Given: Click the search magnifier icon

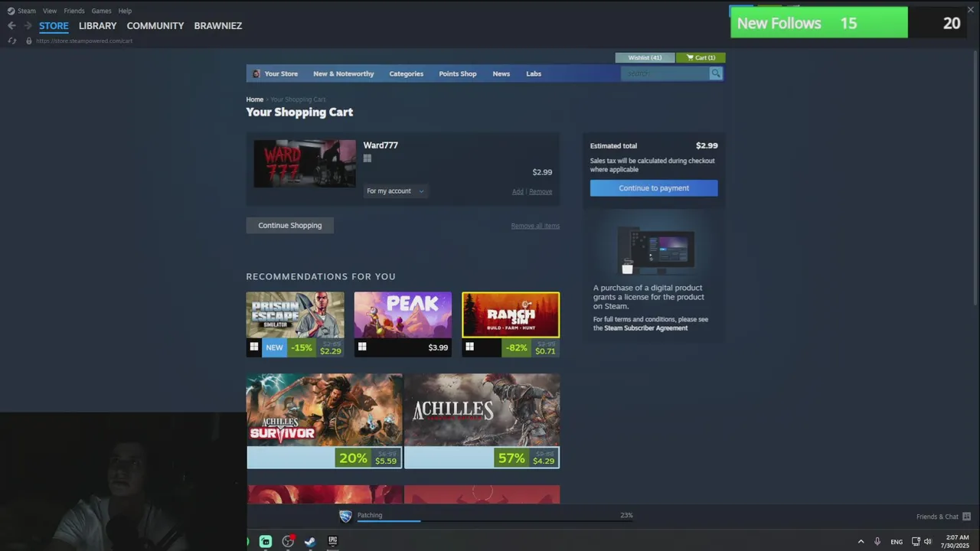Looking at the screenshot, I should point(716,73).
